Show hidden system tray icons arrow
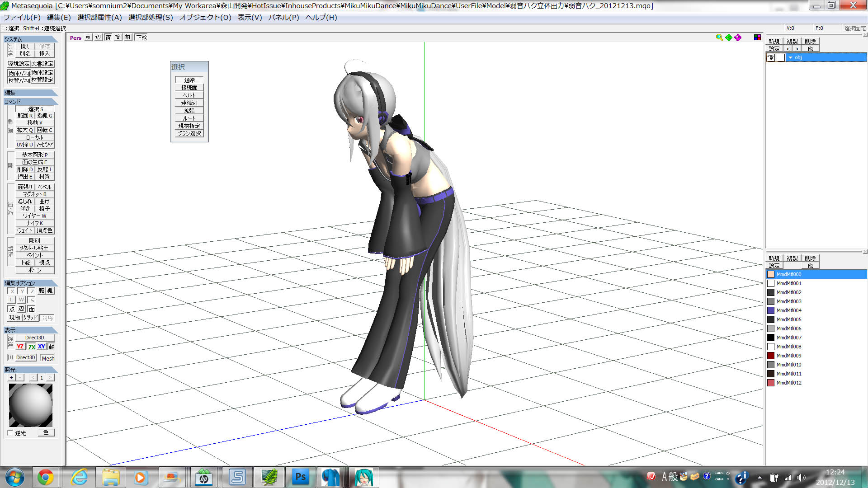The image size is (868, 488). pos(759,478)
